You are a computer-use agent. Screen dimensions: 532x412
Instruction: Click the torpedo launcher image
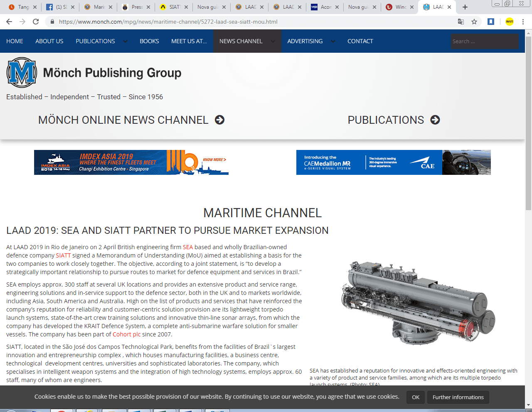click(x=418, y=303)
